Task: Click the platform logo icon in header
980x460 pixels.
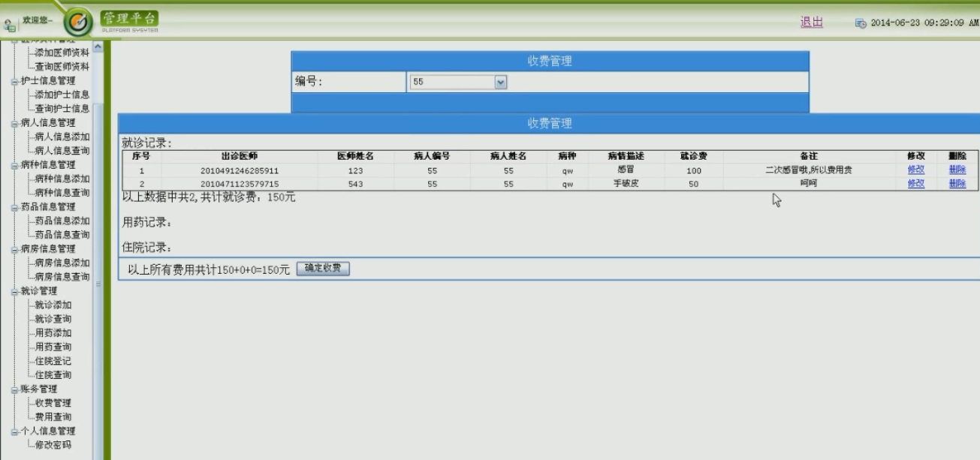Action: point(78,22)
